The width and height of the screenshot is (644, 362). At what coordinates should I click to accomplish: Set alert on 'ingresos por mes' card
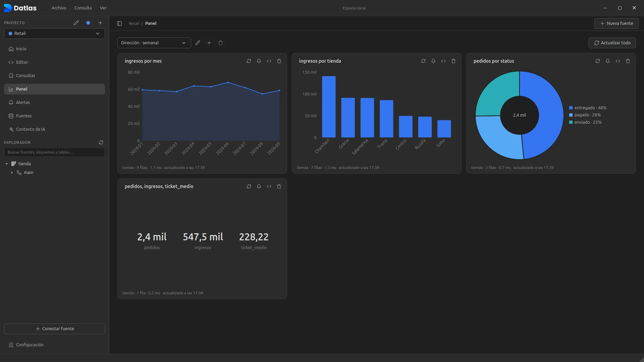coord(259,61)
